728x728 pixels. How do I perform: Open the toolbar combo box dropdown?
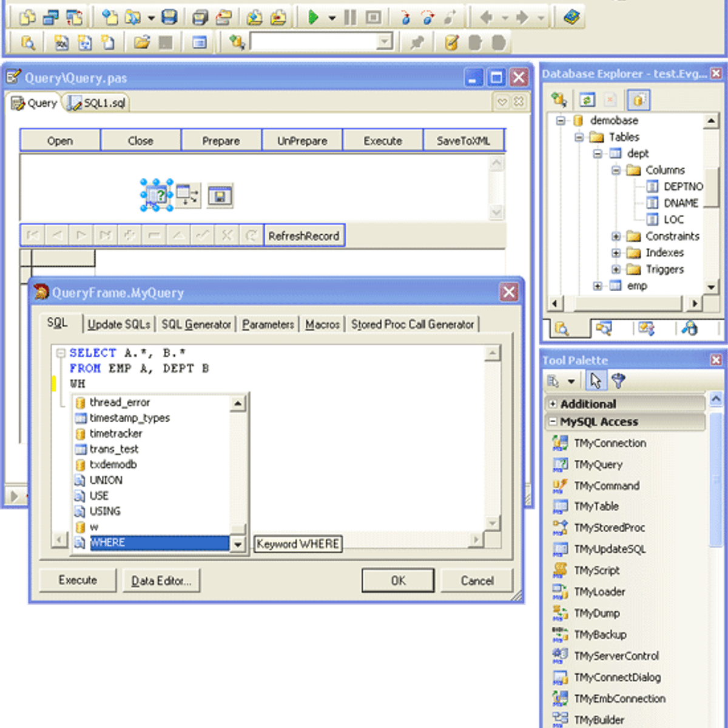pyautogui.click(x=384, y=42)
